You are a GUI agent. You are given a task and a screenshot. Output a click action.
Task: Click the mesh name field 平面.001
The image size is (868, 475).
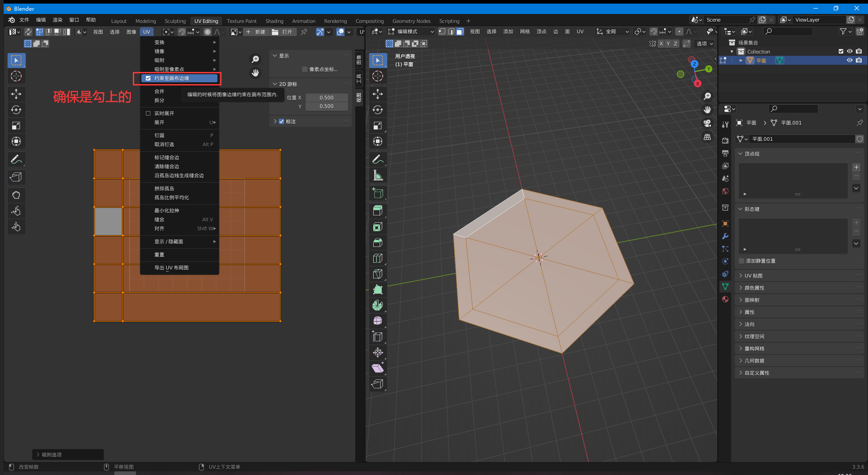coord(802,139)
